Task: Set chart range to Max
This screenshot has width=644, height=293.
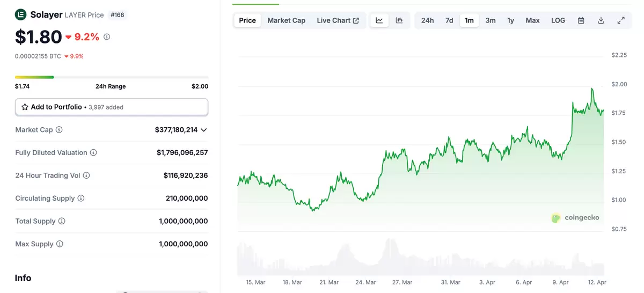Action: pos(533,20)
